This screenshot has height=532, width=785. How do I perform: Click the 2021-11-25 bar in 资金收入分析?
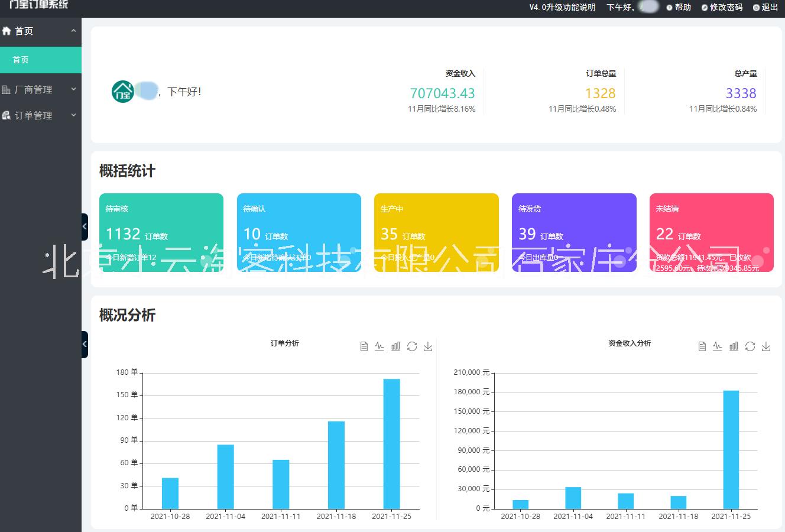(731, 450)
